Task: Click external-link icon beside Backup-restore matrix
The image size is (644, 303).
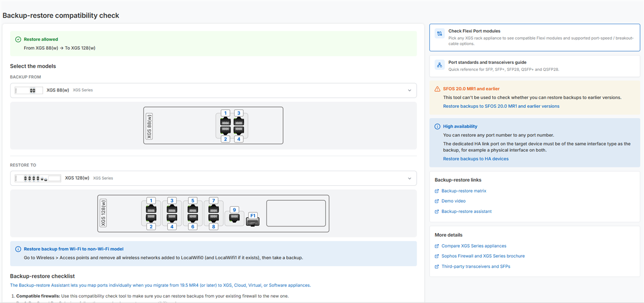Action: pyautogui.click(x=437, y=191)
